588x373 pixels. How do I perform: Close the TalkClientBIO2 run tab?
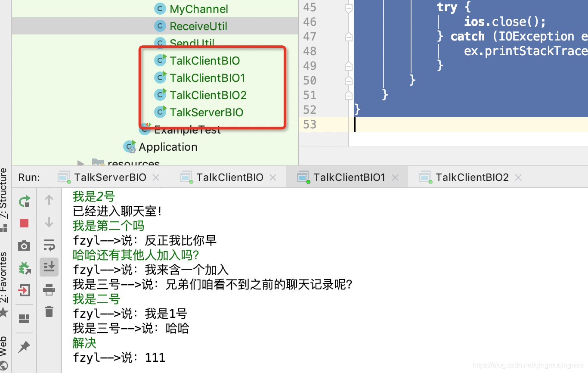tap(518, 177)
